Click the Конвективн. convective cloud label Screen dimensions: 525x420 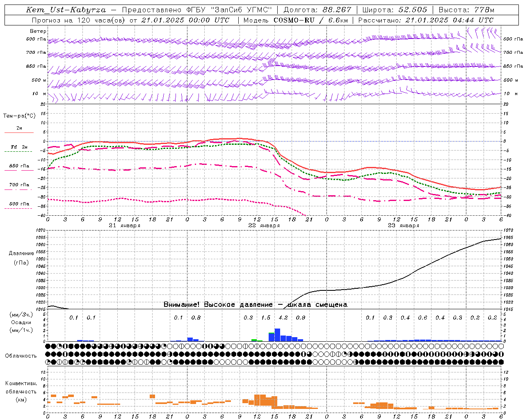click(x=21, y=383)
